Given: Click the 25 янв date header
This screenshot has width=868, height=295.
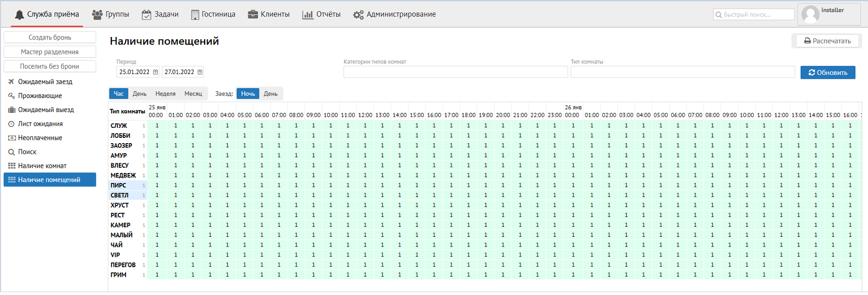Looking at the screenshot, I should coord(157,108).
